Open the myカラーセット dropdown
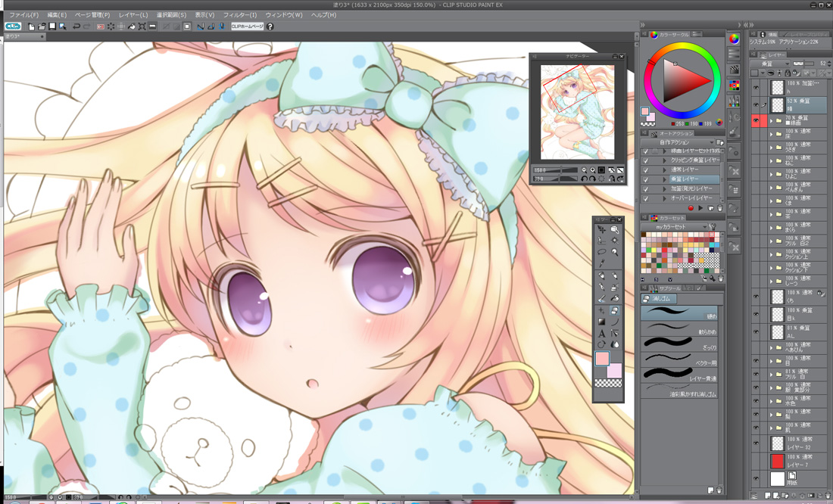The width and height of the screenshot is (833, 504). [675, 227]
